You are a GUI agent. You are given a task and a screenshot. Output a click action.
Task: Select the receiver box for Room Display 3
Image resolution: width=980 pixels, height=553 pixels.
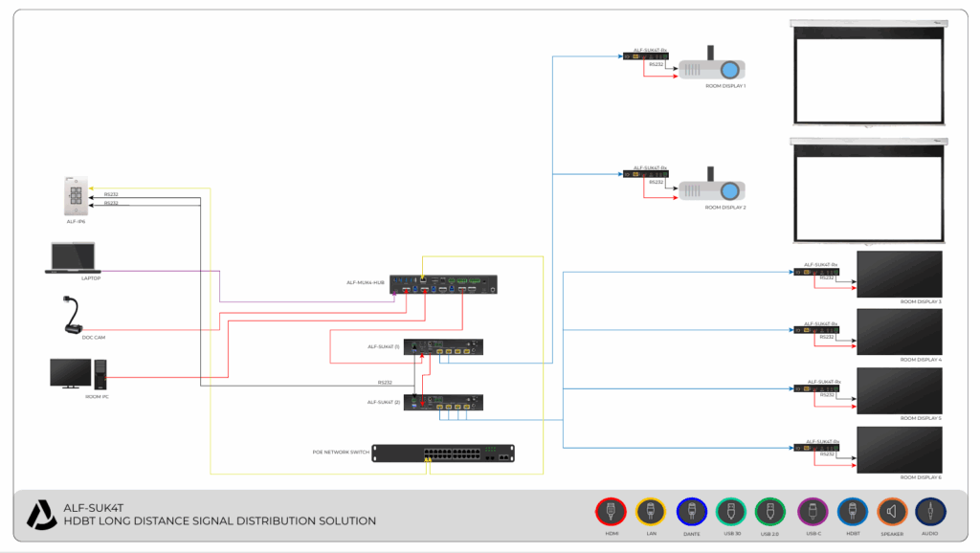pyautogui.click(x=816, y=272)
